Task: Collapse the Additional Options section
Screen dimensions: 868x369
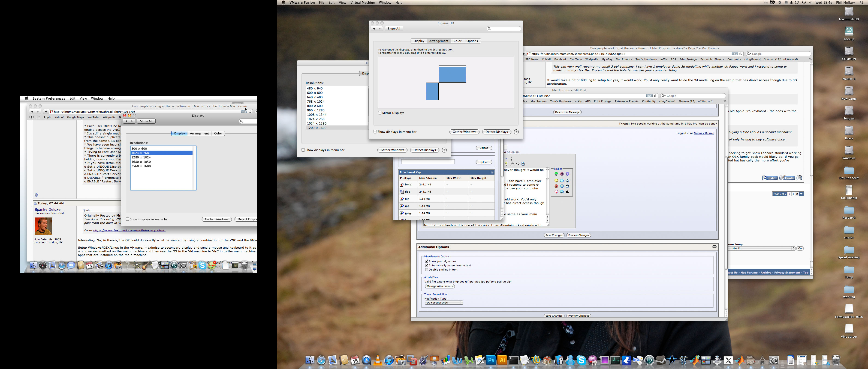Action: point(714,247)
